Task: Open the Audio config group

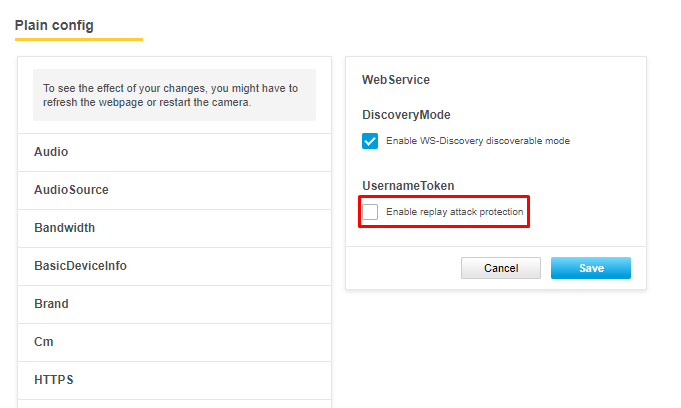Action: (51, 152)
